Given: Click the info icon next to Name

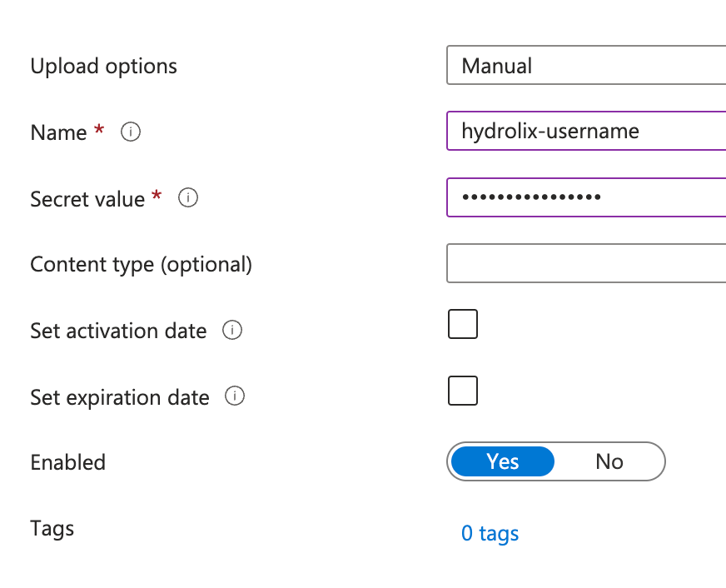Looking at the screenshot, I should pyautogui.click(x=131, y=132).
